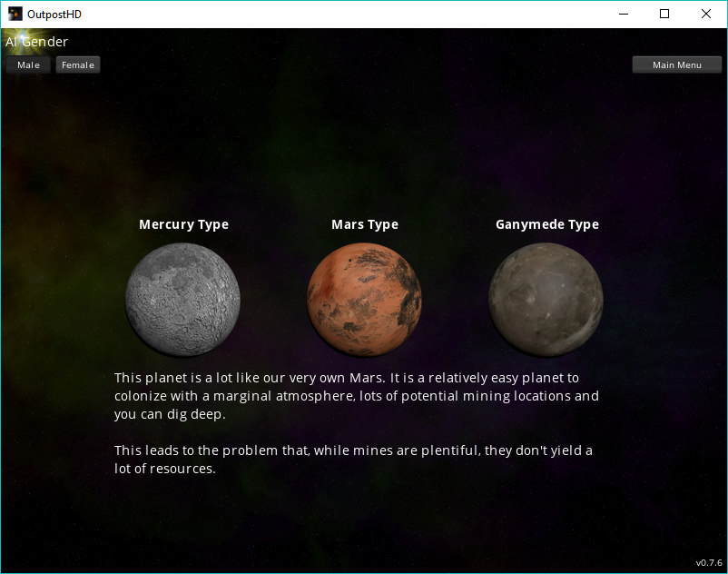This screenshot has height=574, width=728.
Task: Maximize the OutpostHD window
Action: 664,14
